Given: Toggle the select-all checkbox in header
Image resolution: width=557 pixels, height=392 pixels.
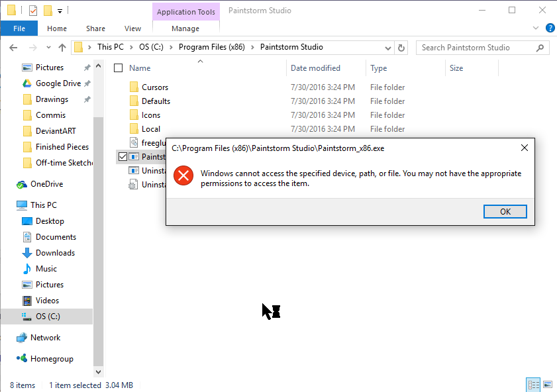Looking at the screenshot, I should coord(119,68).
